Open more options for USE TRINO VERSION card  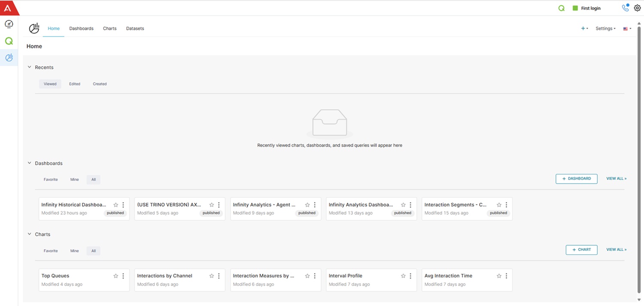tap(219, 205)
